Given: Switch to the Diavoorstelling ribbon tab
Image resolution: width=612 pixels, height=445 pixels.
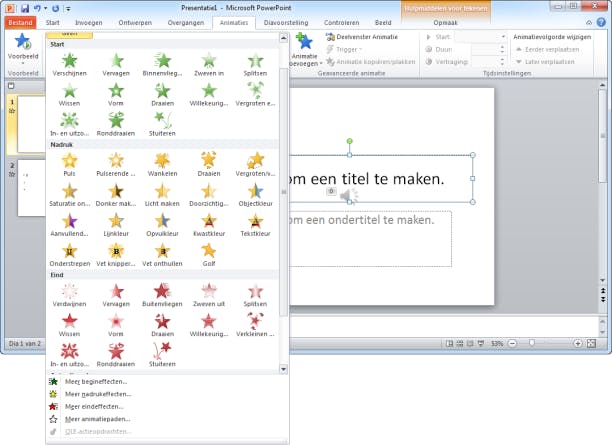Looking at the screenshot, I should click(x=286, y=23).
